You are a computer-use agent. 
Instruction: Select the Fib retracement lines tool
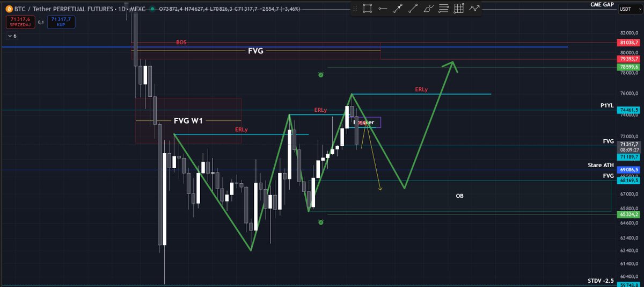(x=444, y=8)
